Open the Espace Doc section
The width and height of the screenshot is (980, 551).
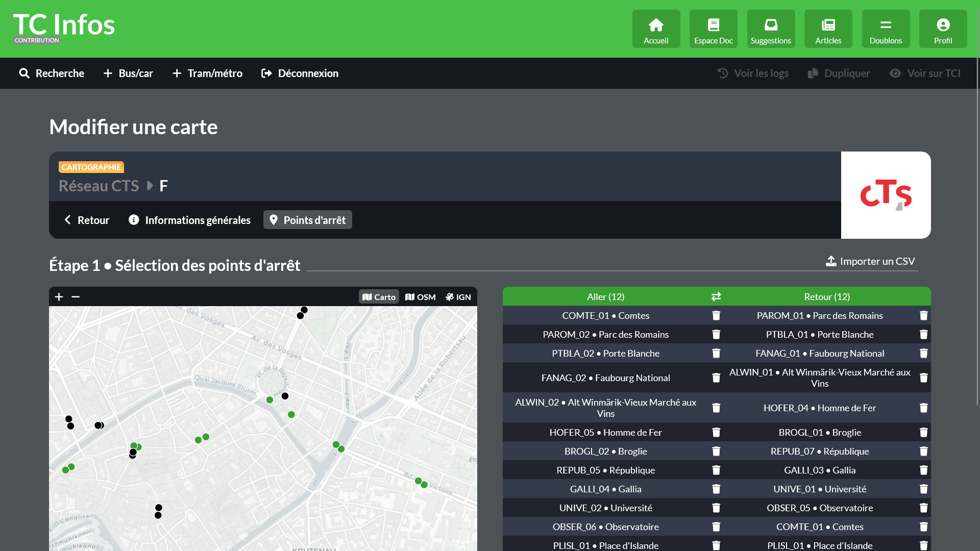tap(713, 29)
